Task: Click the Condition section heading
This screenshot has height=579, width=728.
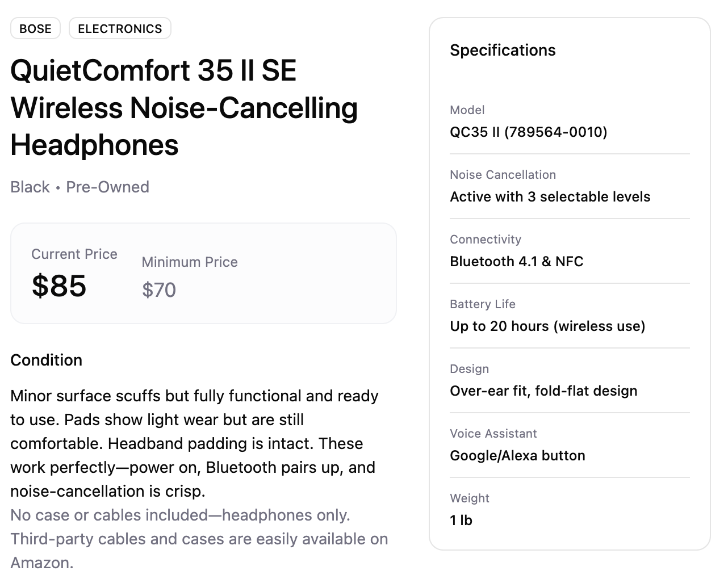Action: coord(47,360)
